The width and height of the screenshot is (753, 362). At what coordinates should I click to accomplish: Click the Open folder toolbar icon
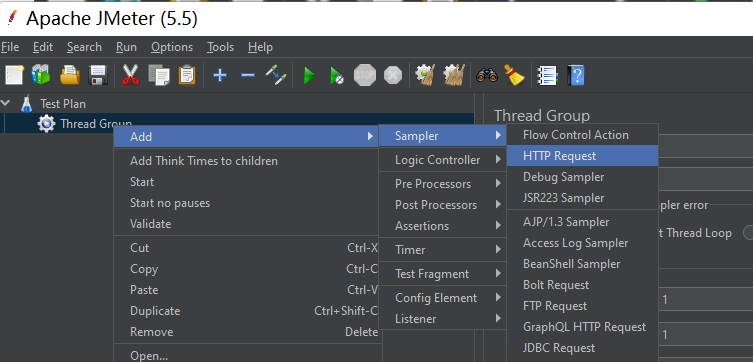(70, 75)
